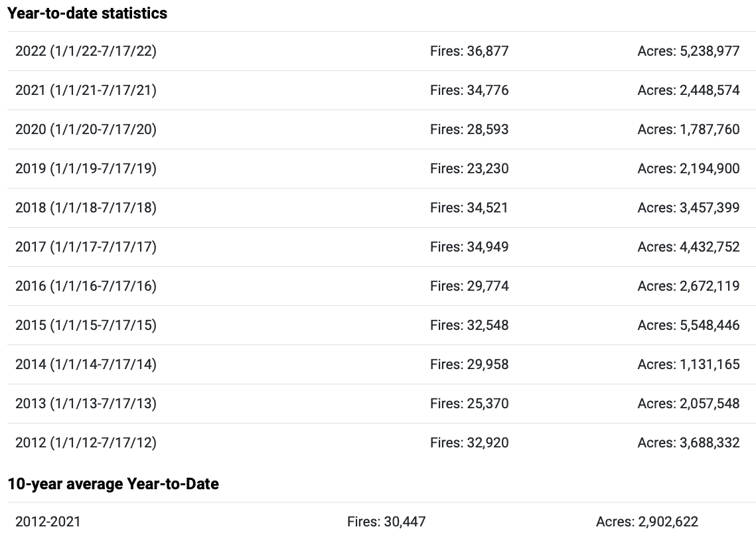
Task: Select the 2016 acres value 2,672,119
Action: [x=688, y=286]
